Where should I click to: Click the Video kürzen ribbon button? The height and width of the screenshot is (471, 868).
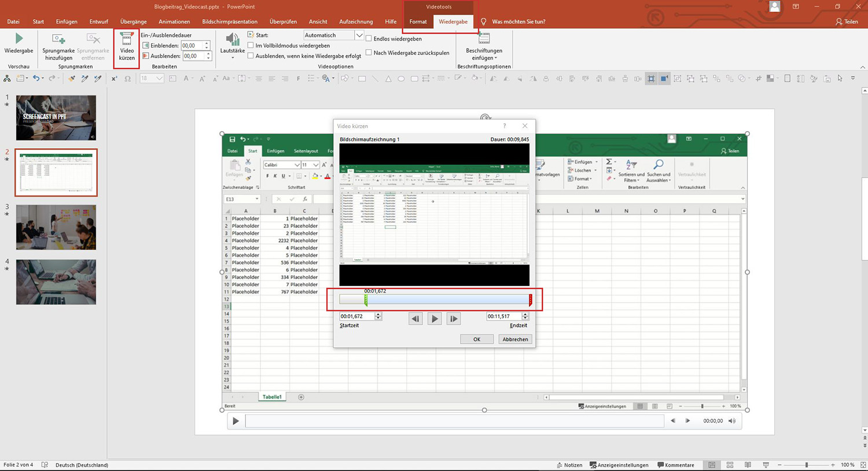(127, 47)
